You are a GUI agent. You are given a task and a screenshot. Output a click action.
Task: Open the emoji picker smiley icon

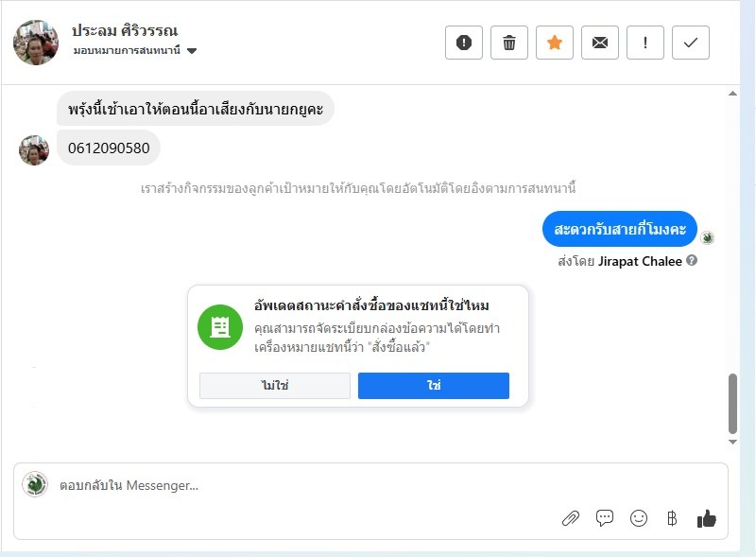(x=639, y=518)
